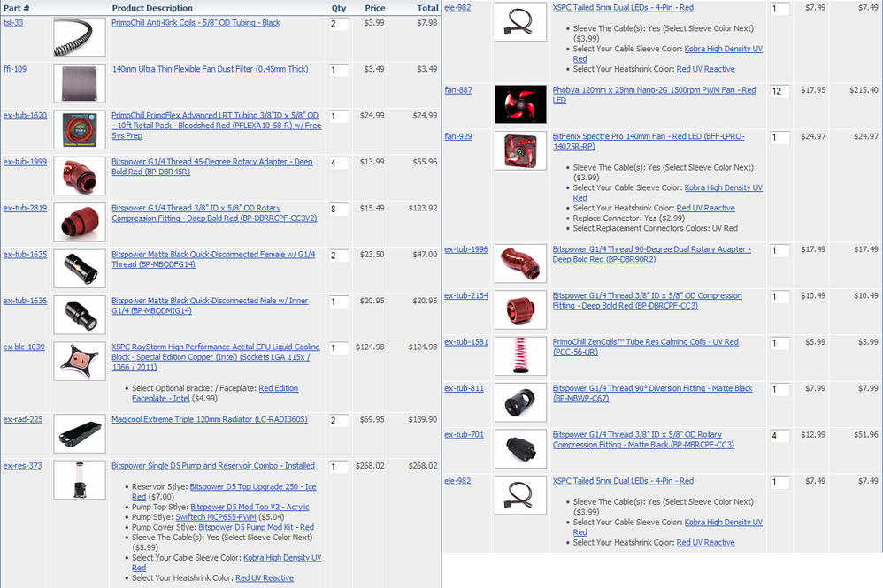Open the Bitspower 90° Diversion Fitting Matte Black link
Image resolution: width=883 pixels, height=588 pixels.
pyautogui.click(x=653, y=393)
